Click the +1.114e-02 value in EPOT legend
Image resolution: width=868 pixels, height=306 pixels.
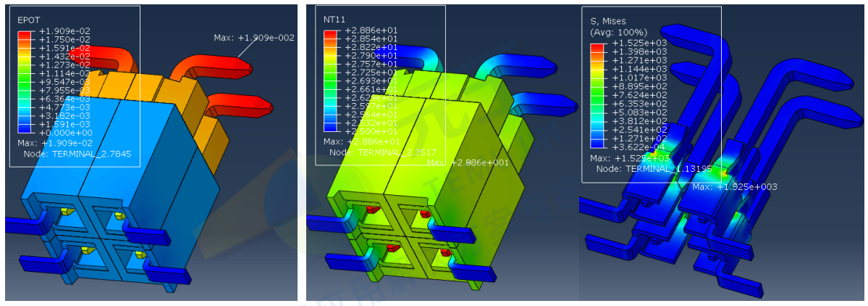(x=64, y=73)
